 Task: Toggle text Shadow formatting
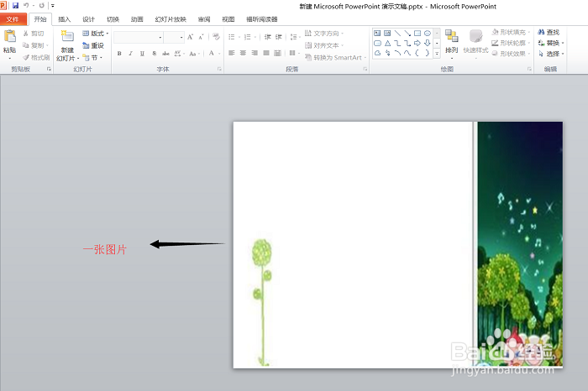154,53
